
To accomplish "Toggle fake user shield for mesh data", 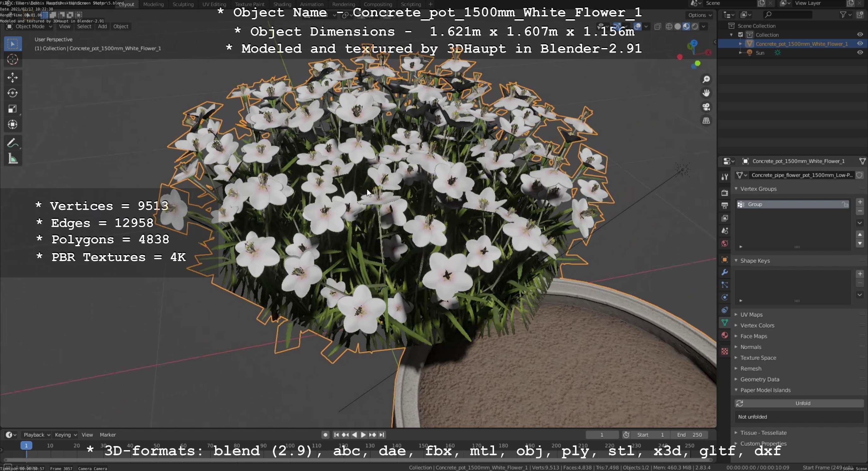I will (x=859, y=175).
